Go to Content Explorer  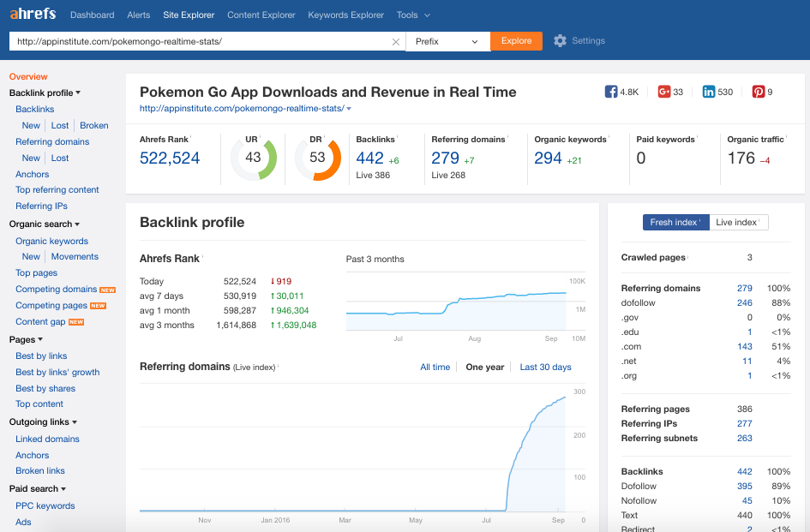[x=261, y=15]
